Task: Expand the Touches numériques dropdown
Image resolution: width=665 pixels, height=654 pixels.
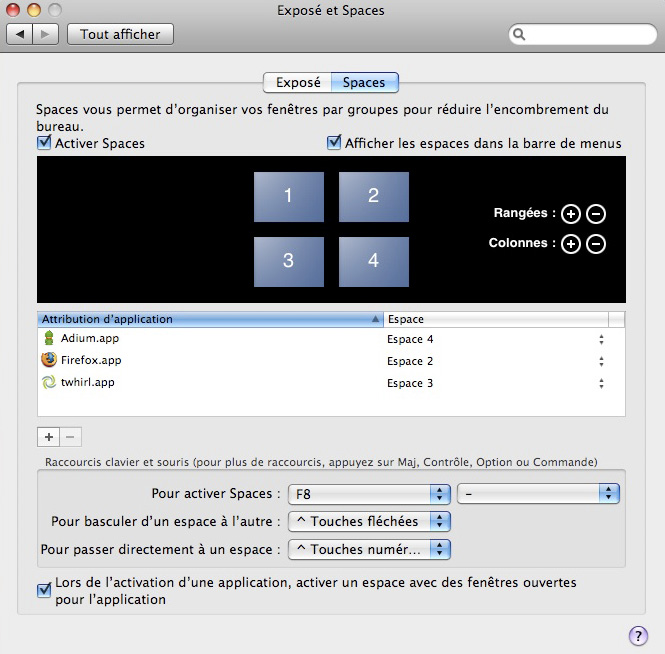Action: pyautogui.click(x=368, y=549)
